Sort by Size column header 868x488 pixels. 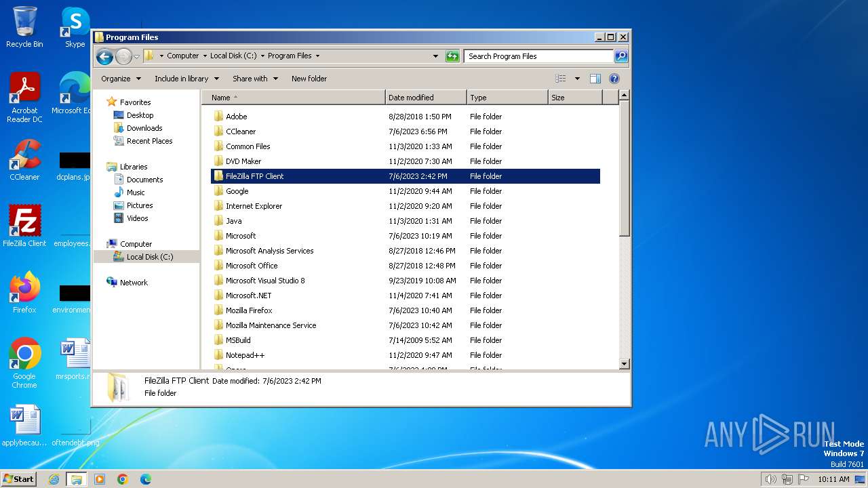click(x=575, y=98)
